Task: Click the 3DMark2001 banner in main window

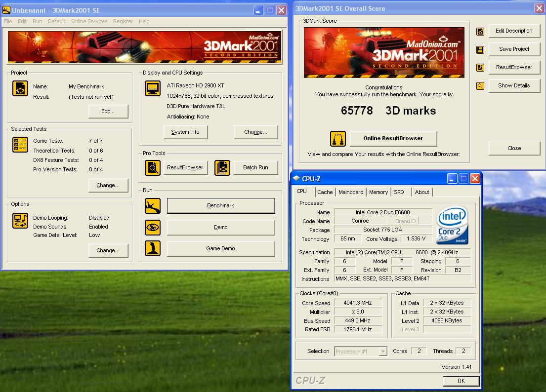Action: click(144, 47)
